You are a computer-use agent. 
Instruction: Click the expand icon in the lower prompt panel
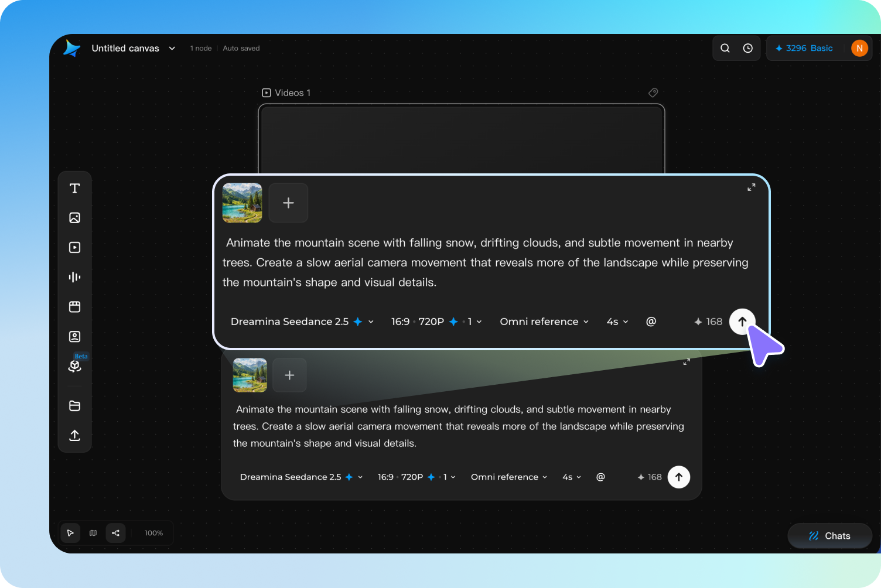click(x=687, y=362)
